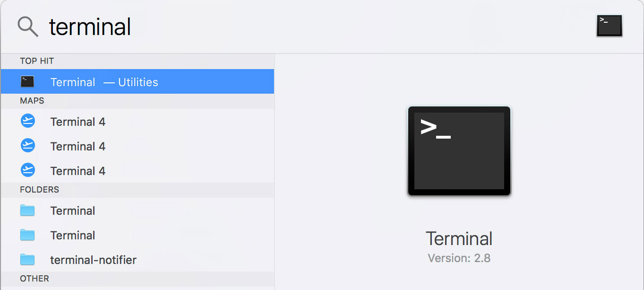Click the magnifying glass search icon
This screenshot has width=644, height=290.
pyautogui.click(x=27, y=26)
